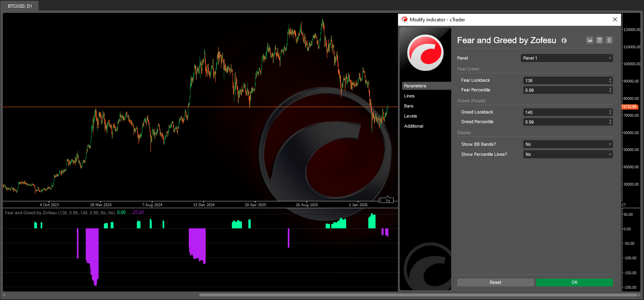Viewport: 644px width, 300px height.
Task: Confirm with the green OK button
Action: click(x=574, y=282)
